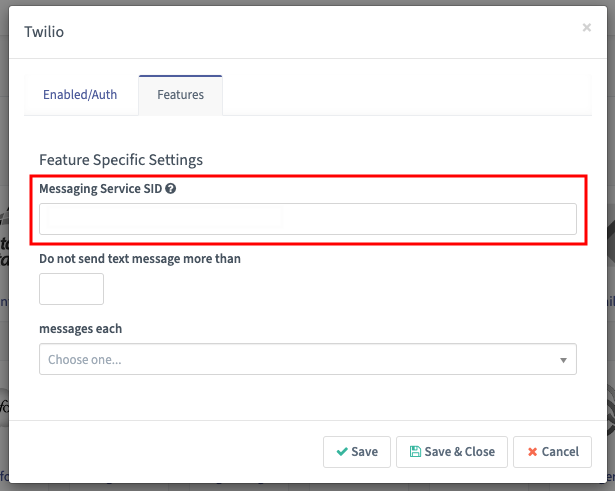Click the "Messaging Service SID" label text
The image size is (615, 491).
tap(100, 188)
